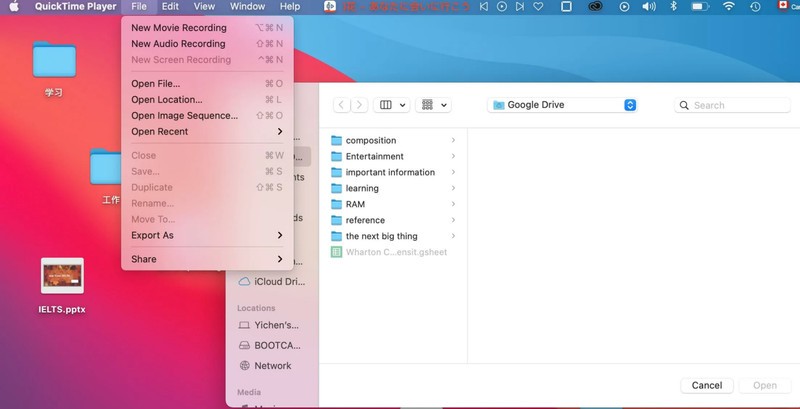Viewport: 800px width, 409px height.
Task: Select the RAM folder
Action: click(393, 204)
